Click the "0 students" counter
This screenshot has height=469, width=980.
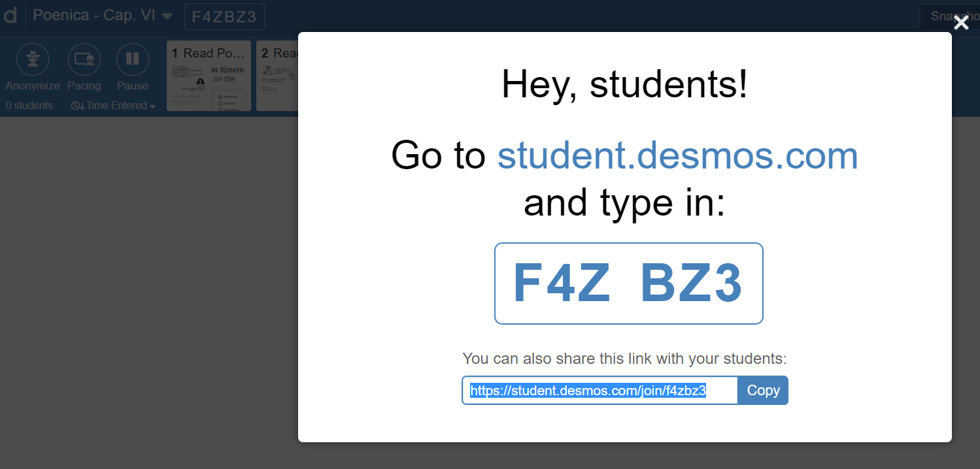click(29, 105)
